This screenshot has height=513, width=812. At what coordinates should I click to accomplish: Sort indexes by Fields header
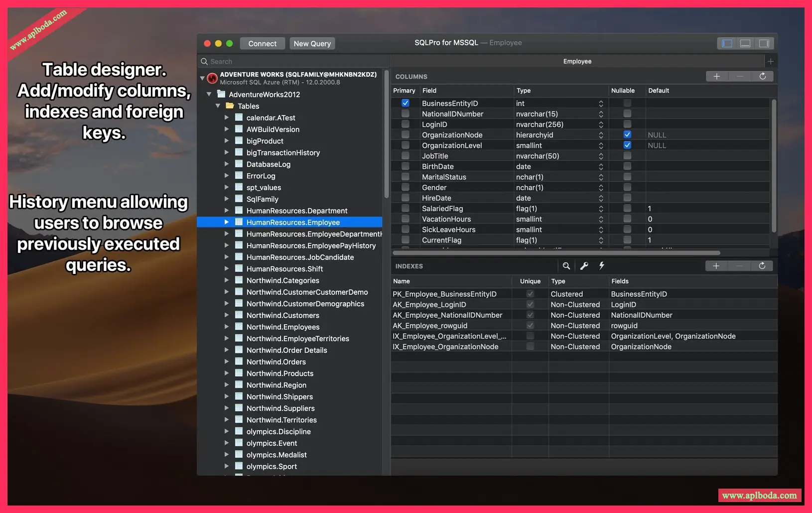pyautogui.click(x=693, y=281)
